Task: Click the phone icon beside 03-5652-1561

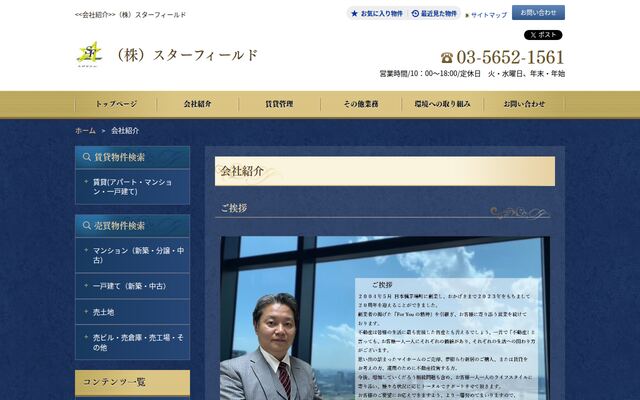Action: click(x=447, y=58)
